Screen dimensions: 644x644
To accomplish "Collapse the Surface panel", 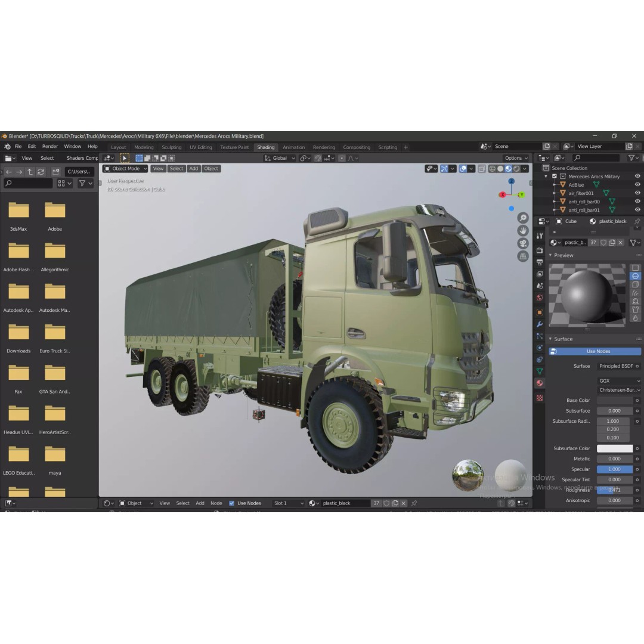I will [550, 339].
